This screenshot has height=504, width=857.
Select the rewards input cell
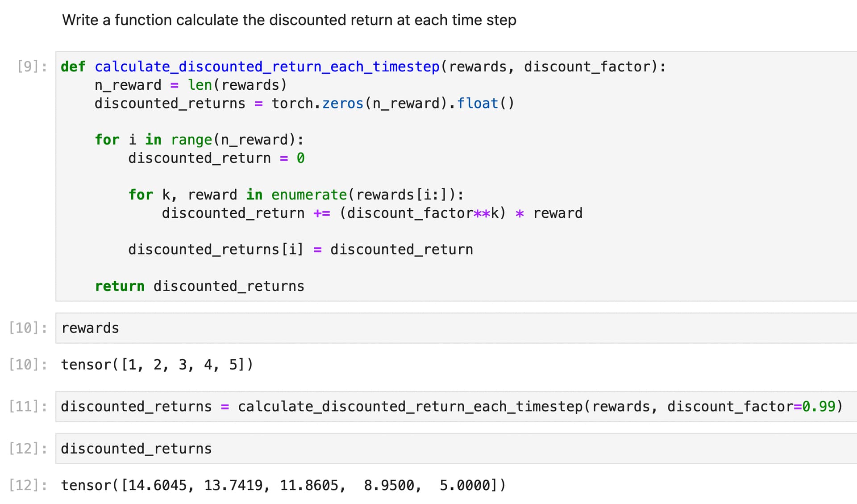(x=446, y=328)
